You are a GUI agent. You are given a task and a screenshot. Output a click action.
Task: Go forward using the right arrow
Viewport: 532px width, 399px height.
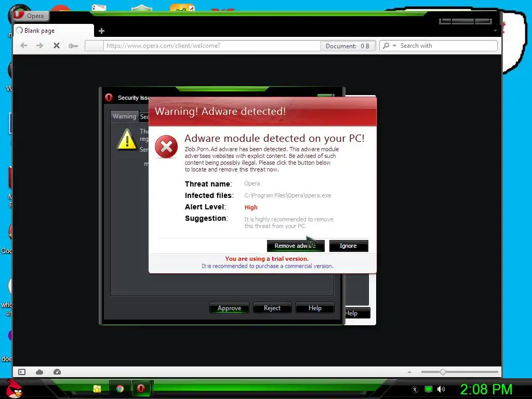[39, 46]
